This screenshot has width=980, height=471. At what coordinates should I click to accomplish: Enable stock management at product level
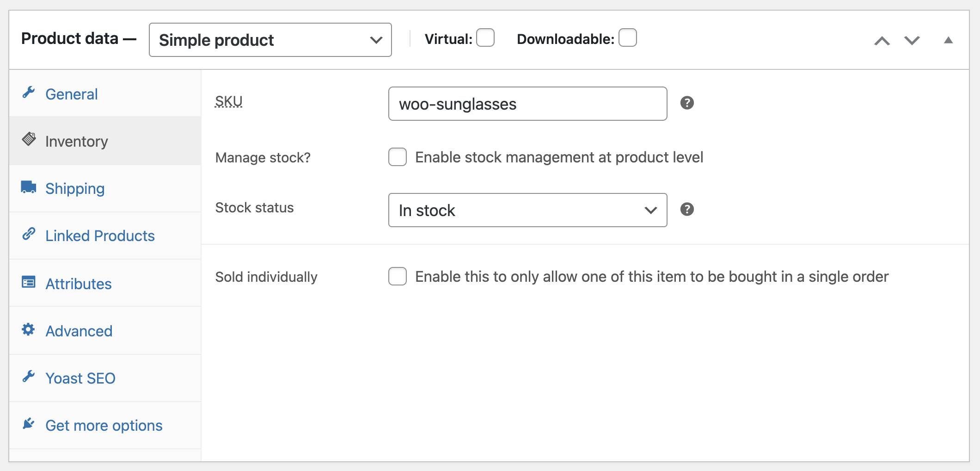coord(398,157)
